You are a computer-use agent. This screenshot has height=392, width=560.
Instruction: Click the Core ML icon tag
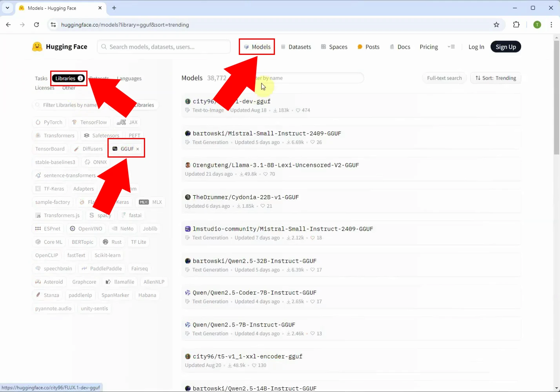(x=49, y=242)
